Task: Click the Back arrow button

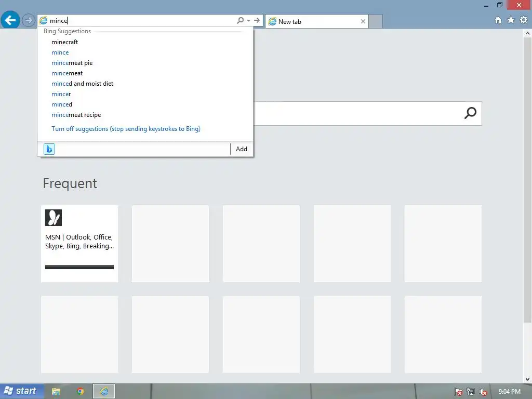Action: pyautogui.click(x=10, y=20)
